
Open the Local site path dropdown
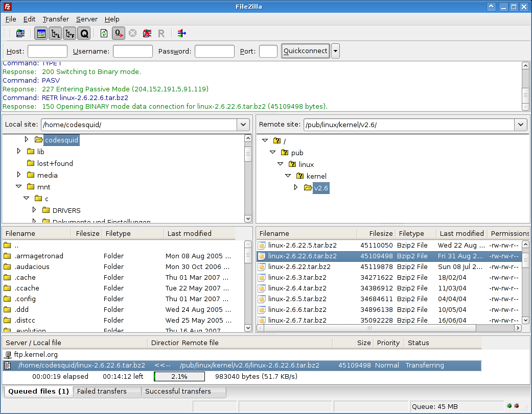coord(242,125)
